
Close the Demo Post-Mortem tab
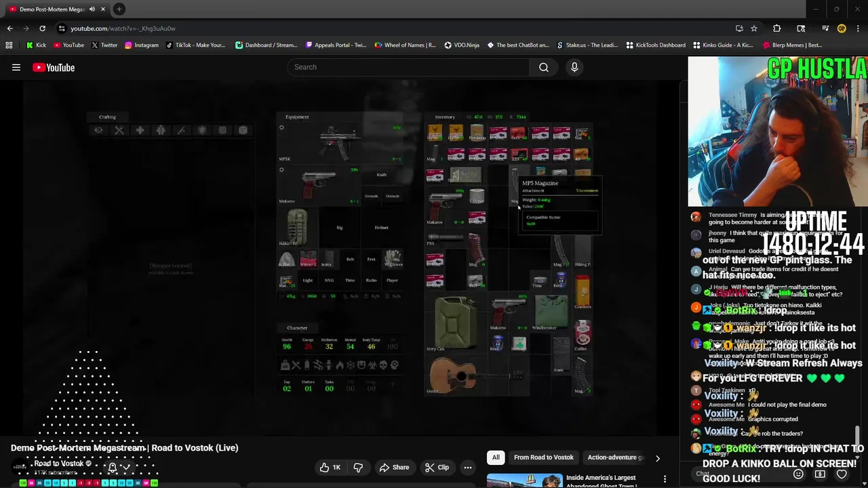(x=103, y=9)
